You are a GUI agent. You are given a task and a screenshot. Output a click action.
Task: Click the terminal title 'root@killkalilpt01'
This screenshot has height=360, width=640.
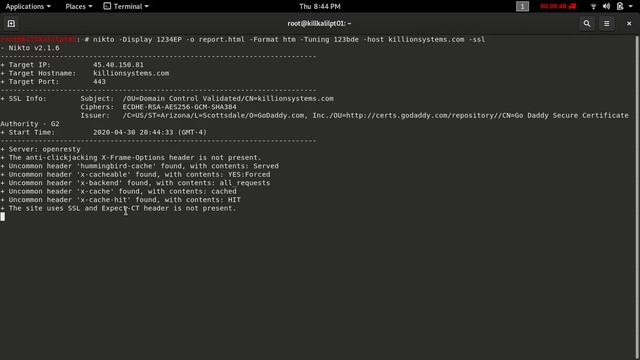pyautogui.click(x=319, y=24)
